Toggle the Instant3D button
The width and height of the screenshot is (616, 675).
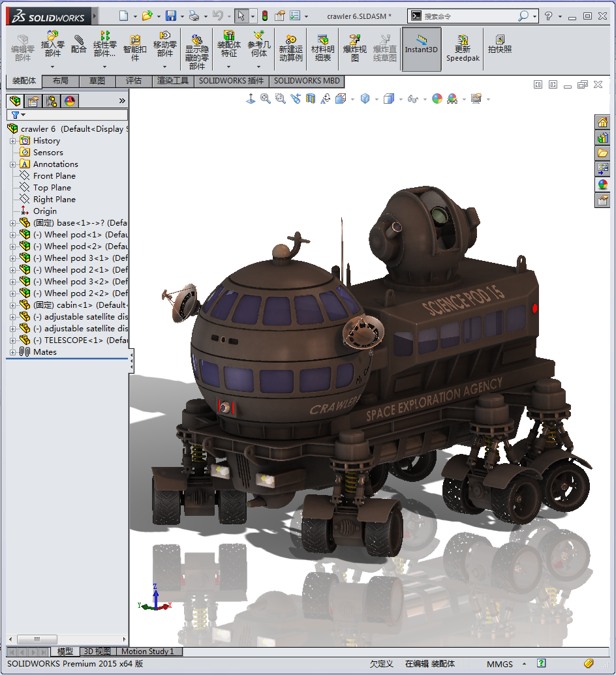(422, 49)
